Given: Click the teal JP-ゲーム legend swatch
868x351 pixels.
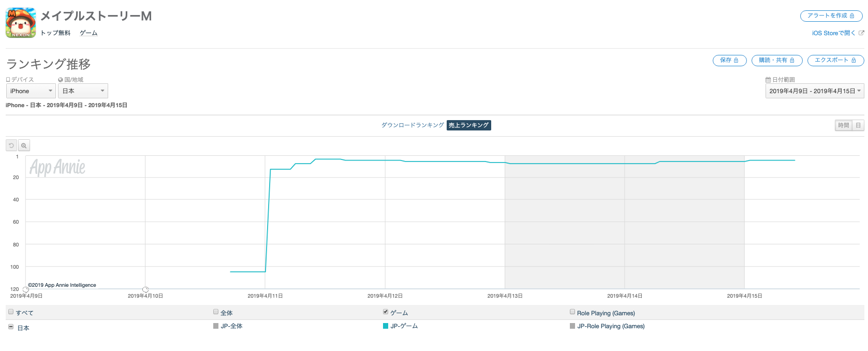Looking at the screenshot, I should point(386,326).
